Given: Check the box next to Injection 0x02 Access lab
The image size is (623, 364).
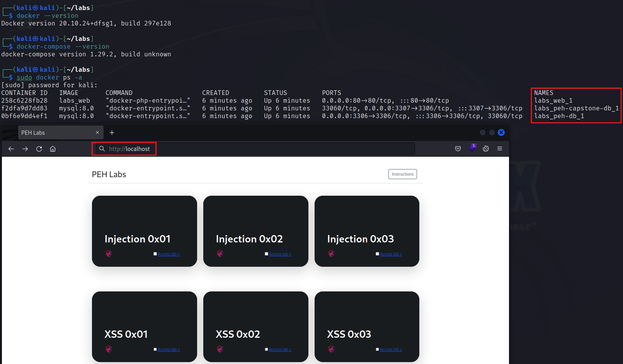Looking at the screenshot, I should click(x=266, y=254).
